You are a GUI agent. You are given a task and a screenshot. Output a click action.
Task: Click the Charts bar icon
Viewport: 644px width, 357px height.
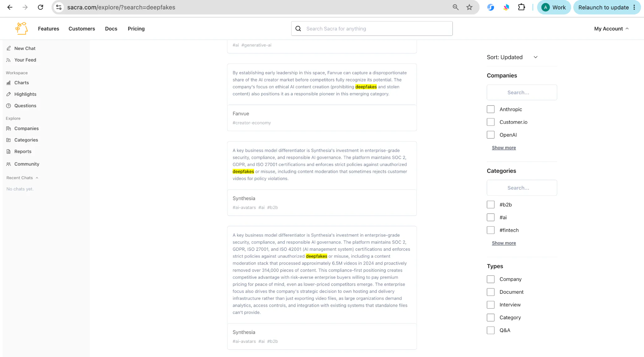pyautogui.click(x=8, y=83)
